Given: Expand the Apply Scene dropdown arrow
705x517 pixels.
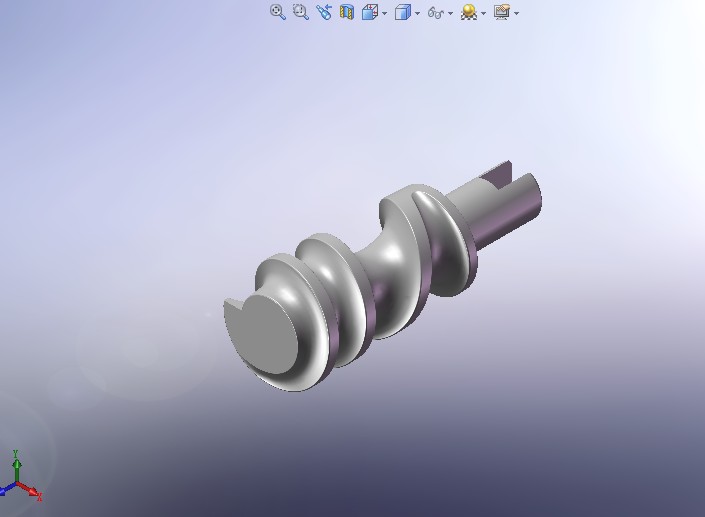Looking at the screenshot, I should pyautogui.click(x=484, y=13).
